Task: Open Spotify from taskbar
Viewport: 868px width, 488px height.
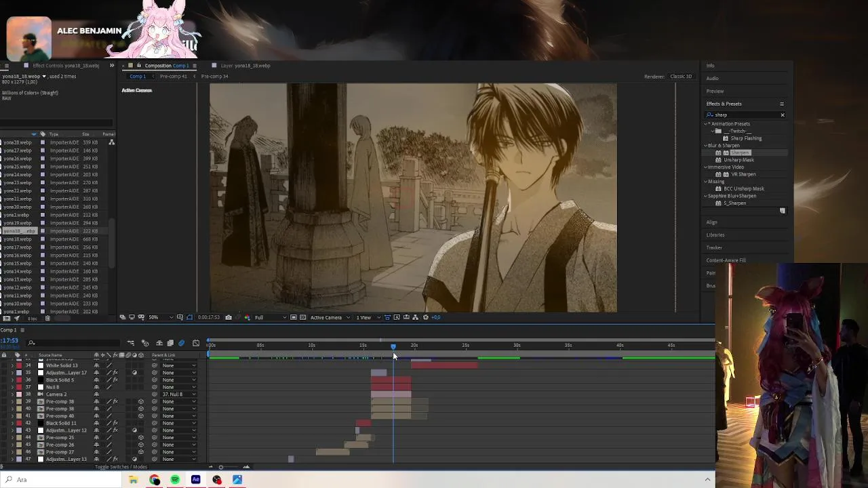Action: [175, 480]
